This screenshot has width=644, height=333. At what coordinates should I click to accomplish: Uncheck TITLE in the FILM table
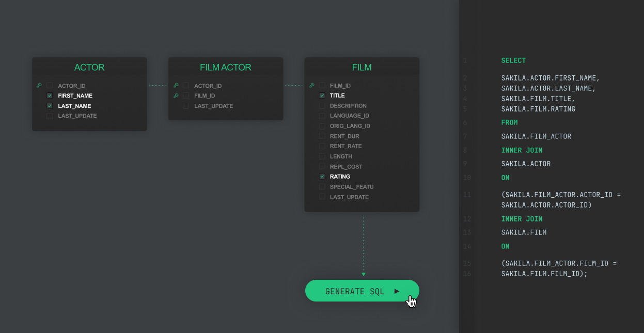pos(322,96)
